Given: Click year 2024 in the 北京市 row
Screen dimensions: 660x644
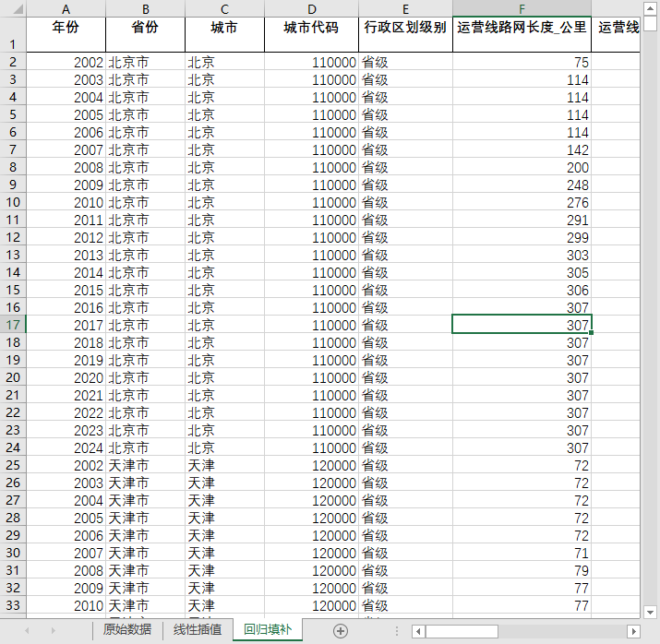Looking at the screenshot, I should (66, 447).
